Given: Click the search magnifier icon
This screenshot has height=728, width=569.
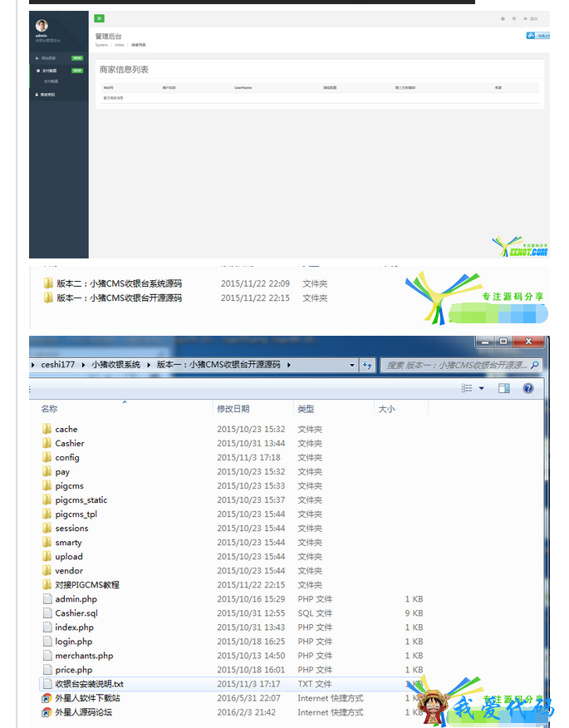Looking at the screenshot, I should tap(535, 365).
